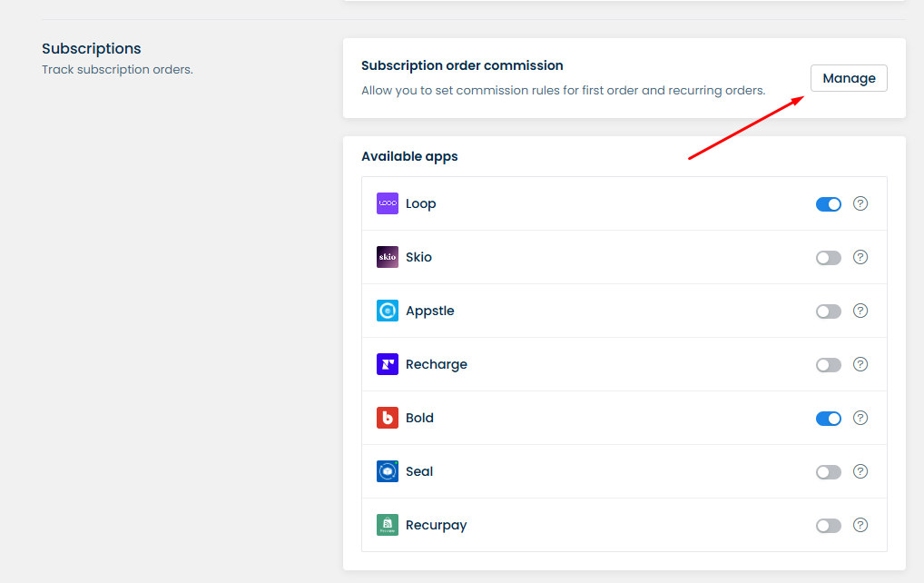Turn on the Appstle toggle
This screenshot has width=924, height=583.
coord(828,311)
